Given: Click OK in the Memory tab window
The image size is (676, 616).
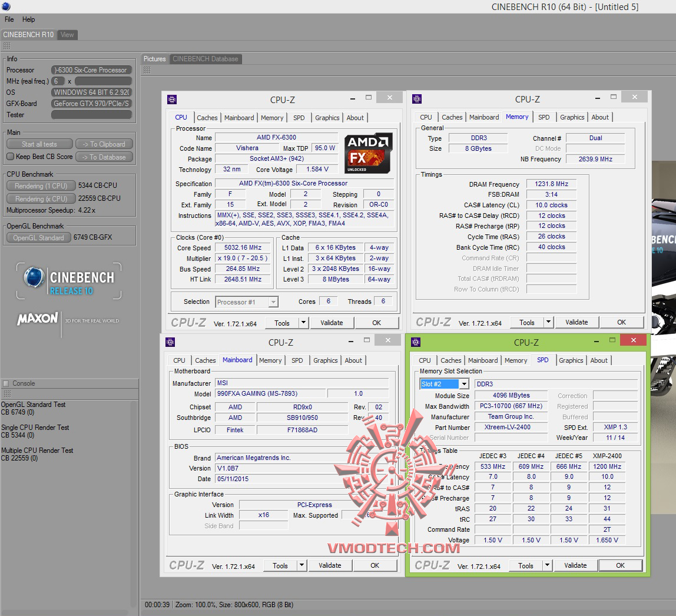Looking at the screenshot, I should point(621,322).
